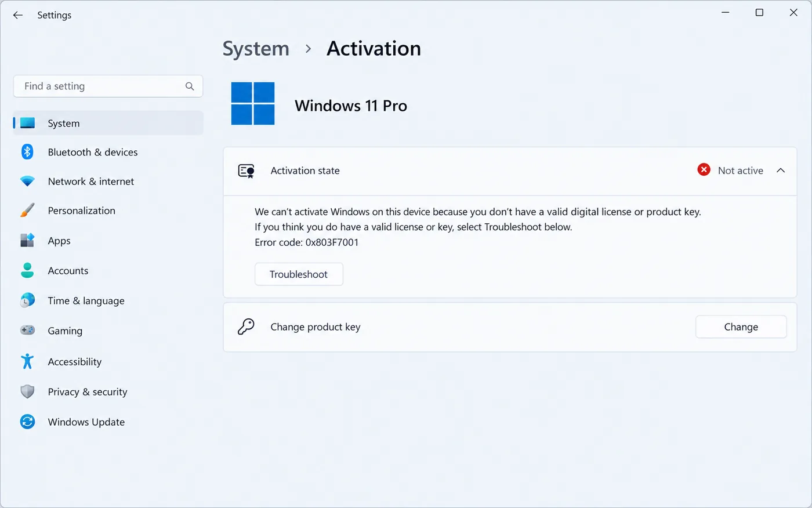Image resolution: width=812 pixels, height=508 pixels.
Task: Open Personalization settings
Action: pos(108,211)
